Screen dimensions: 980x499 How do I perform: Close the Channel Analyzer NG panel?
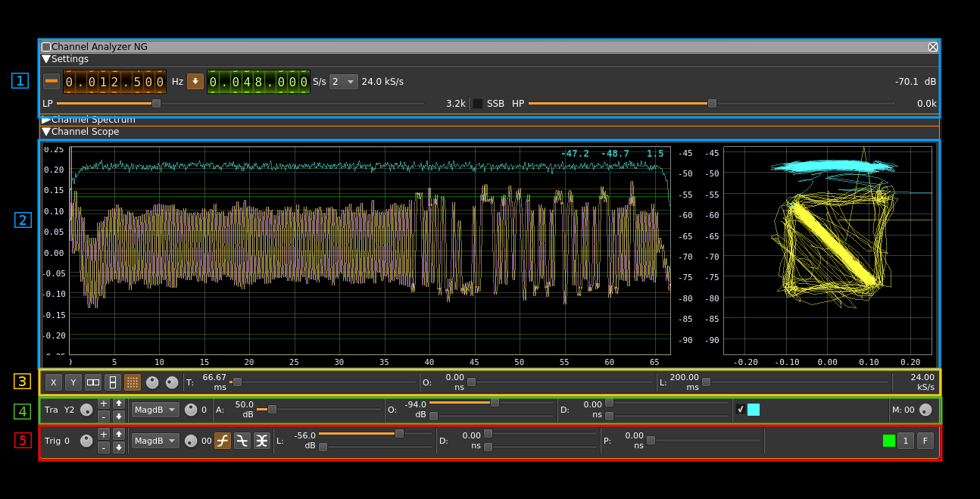933,47
